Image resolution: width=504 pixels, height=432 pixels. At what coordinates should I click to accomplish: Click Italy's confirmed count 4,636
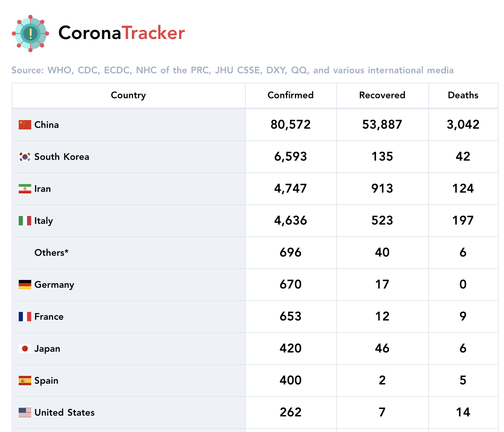[x=291, y=221]
